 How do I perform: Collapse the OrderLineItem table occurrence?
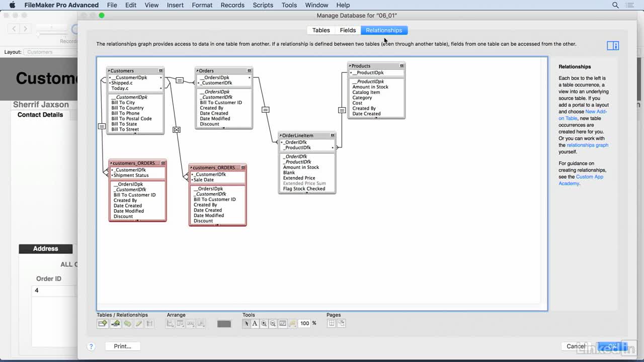click(332, 135)
